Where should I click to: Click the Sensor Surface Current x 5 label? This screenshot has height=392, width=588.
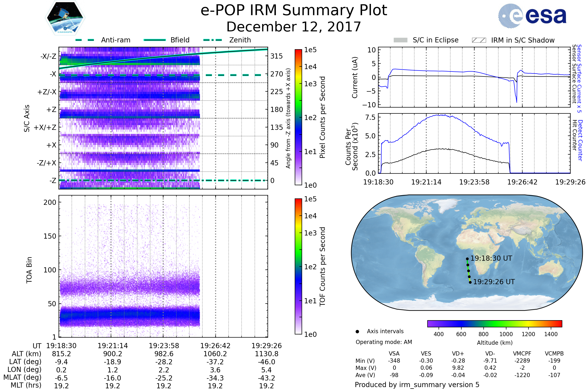[579, 78]
